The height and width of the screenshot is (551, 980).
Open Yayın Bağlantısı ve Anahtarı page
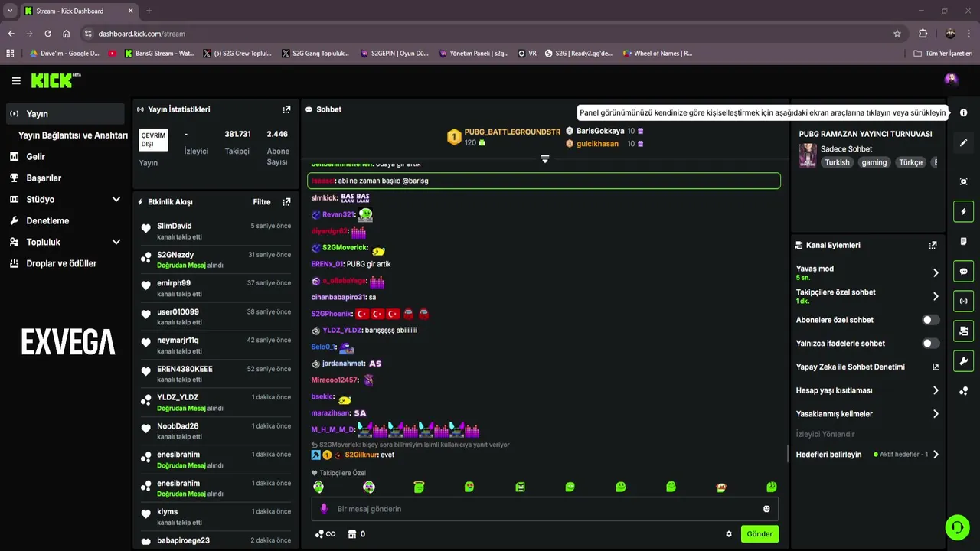click(x=73, y=135)
